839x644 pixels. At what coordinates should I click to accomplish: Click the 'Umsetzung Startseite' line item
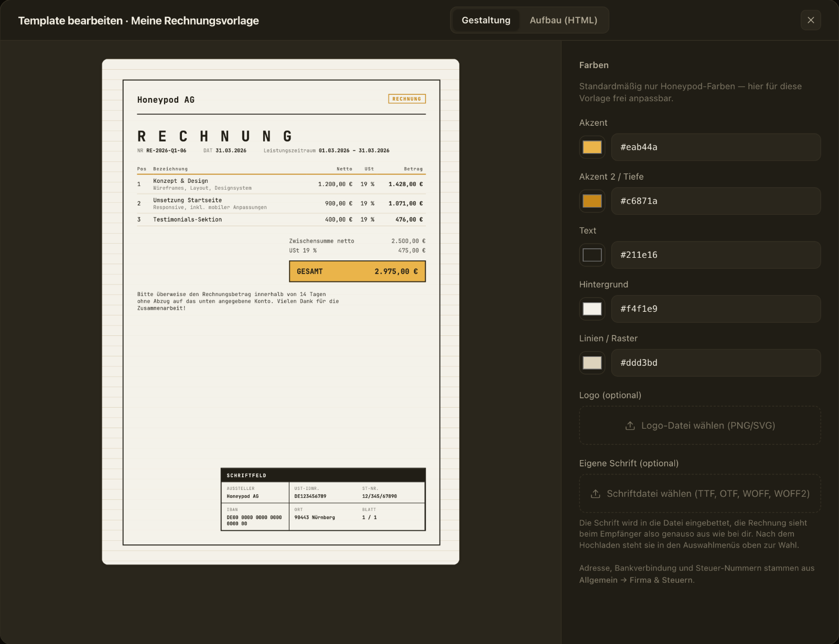click(281, 204)
